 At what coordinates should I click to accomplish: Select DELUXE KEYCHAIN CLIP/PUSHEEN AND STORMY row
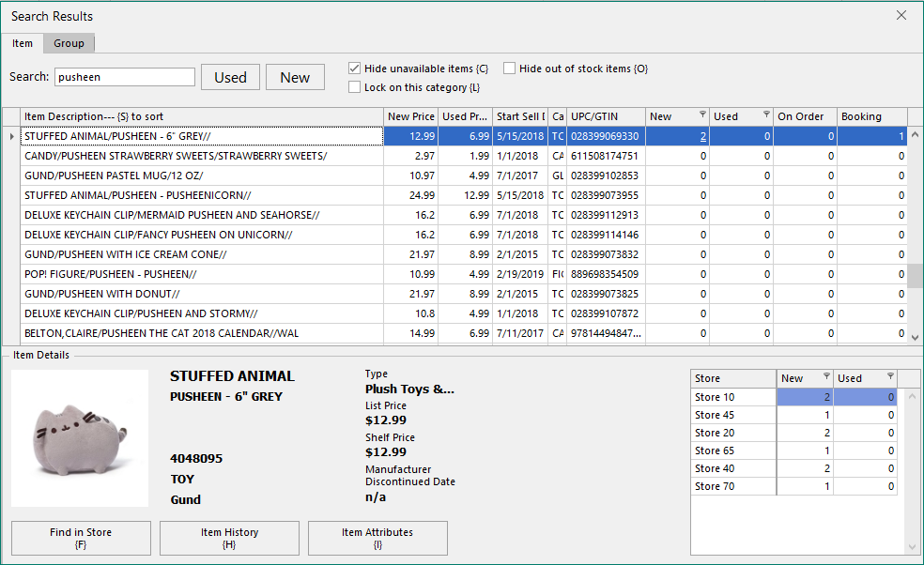pyautogui.click(x=464, y=313)
